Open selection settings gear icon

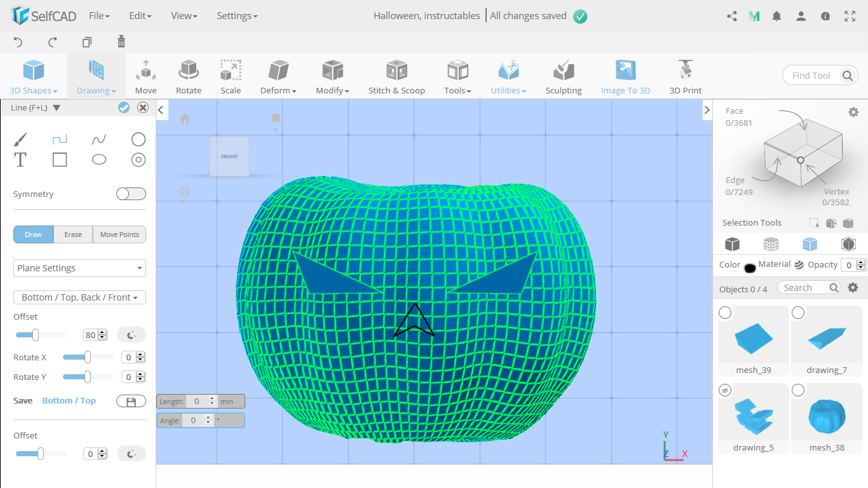coord(853,112)
